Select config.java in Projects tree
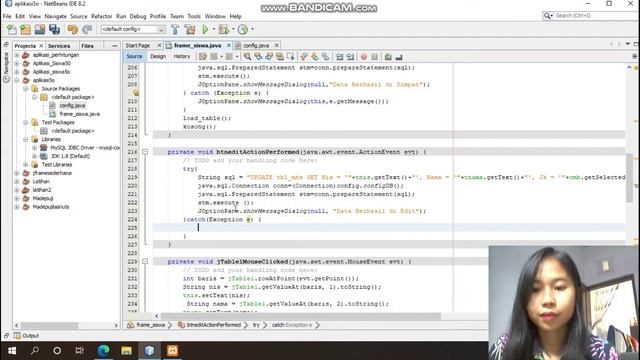Image resolution: width=640 pixels, height=360 pixels. click(x=72, y=106)
